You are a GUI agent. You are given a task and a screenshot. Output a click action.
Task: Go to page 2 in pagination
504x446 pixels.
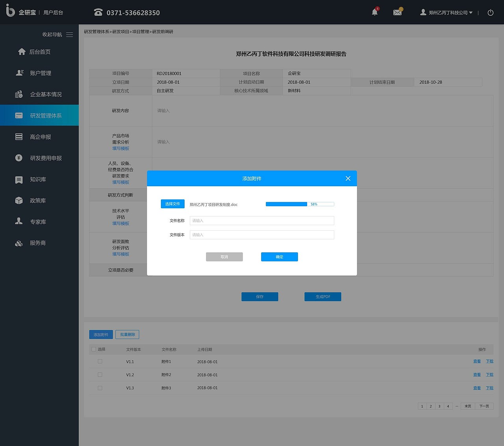431,406
